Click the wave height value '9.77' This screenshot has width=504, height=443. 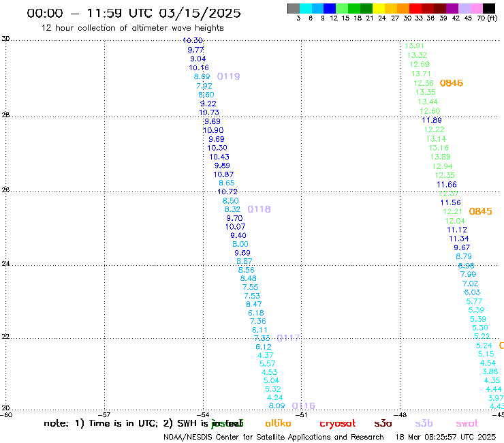pyautogui.click(x=195, y=50)
